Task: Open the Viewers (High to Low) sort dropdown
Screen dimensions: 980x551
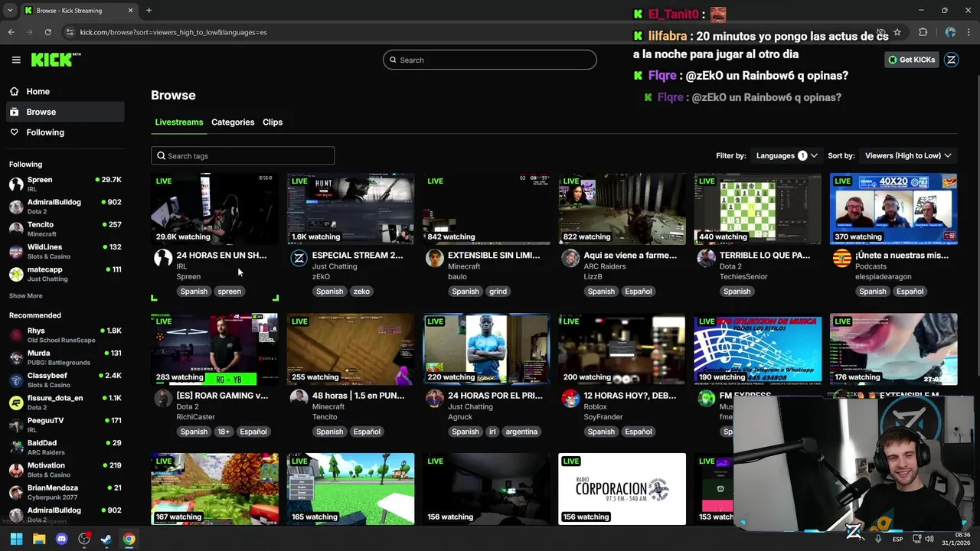Action: tap(909, 155)
